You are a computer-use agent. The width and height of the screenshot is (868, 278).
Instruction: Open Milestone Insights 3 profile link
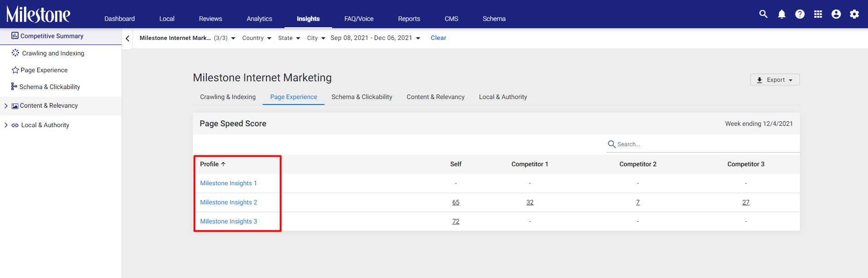(229, 221)
